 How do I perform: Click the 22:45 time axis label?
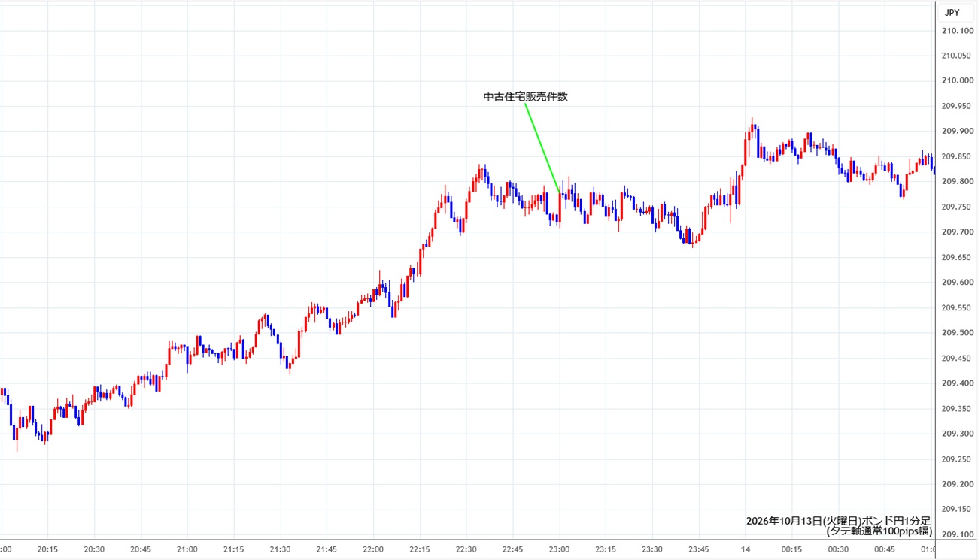tap(513, 549)
